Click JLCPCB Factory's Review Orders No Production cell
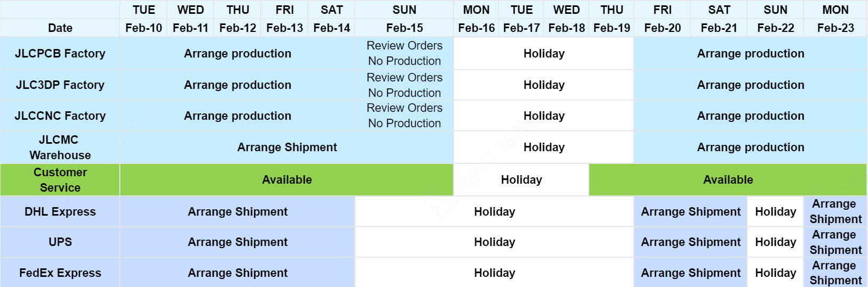 (x=404, y=54)
